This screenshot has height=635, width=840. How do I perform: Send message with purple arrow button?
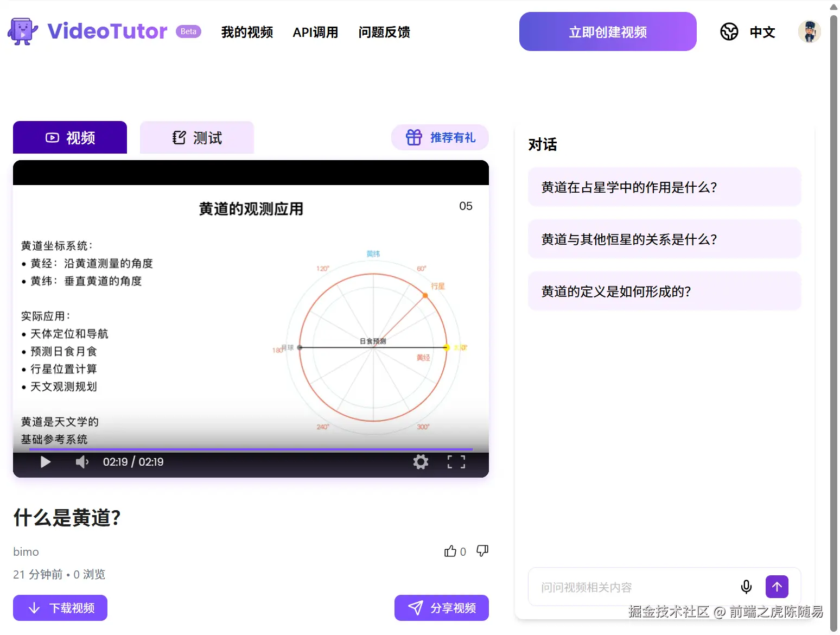click(777, 587)
